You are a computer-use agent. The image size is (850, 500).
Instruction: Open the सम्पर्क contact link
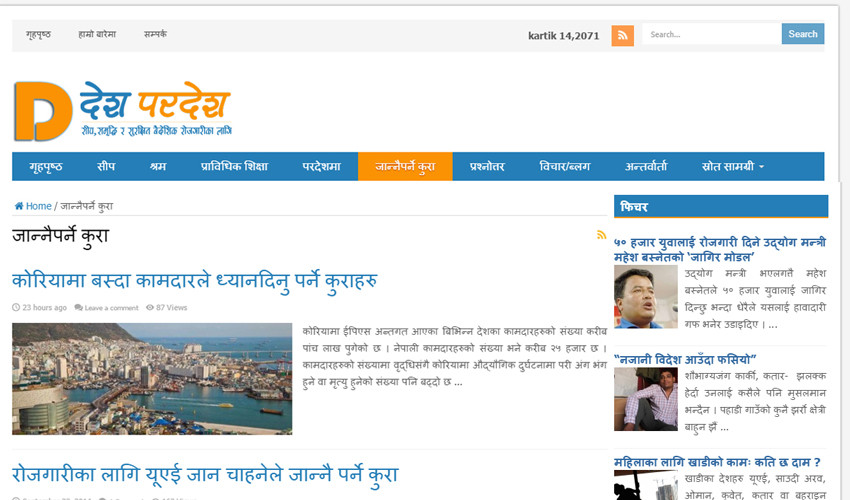155,34
